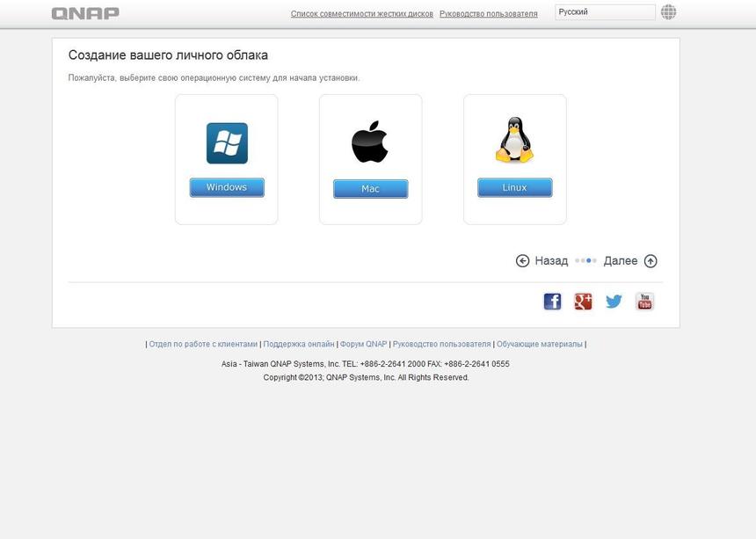The image size is (756, 539).
Task: Click the globe language icon
Action: (668, 12)
